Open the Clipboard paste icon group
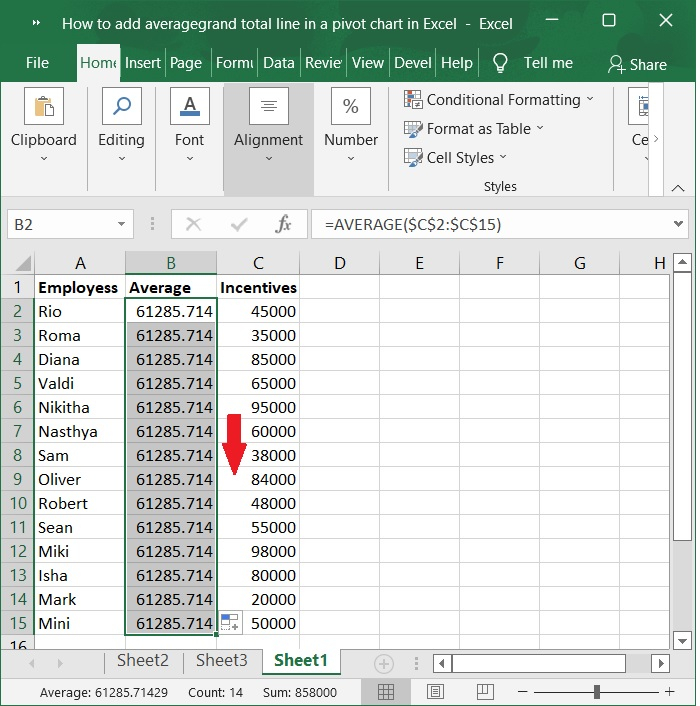Image resolution: width=700 pixels, height=706 pixels. pyautogui.click(x=43, y=107)
